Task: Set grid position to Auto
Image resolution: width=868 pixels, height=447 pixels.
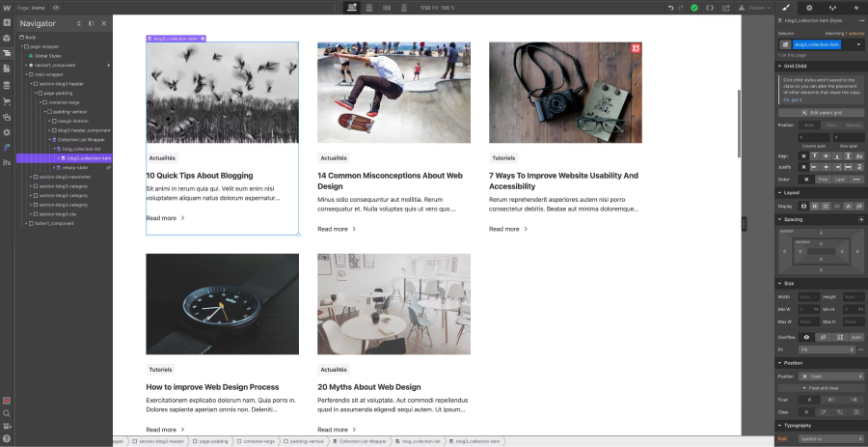Action: pos(809,126)
